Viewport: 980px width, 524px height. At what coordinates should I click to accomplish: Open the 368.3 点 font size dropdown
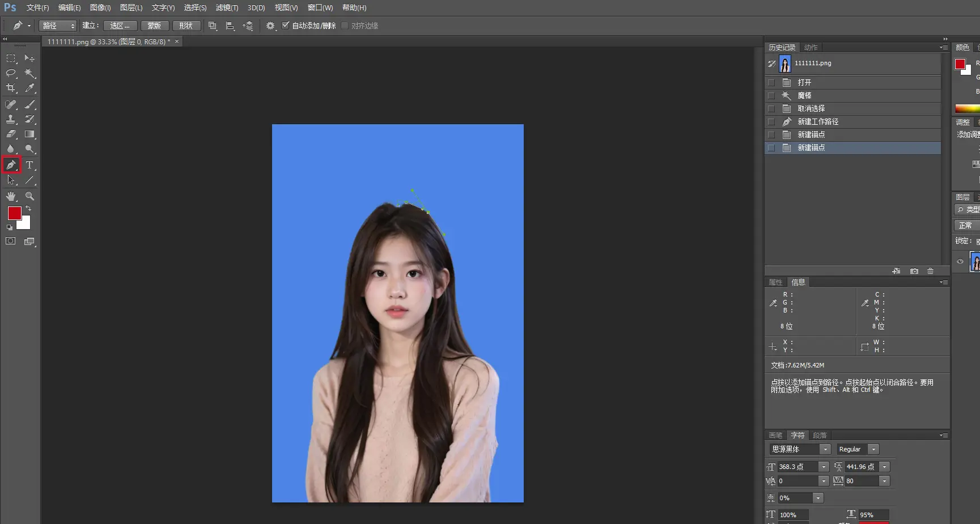(x=824, y=467)
